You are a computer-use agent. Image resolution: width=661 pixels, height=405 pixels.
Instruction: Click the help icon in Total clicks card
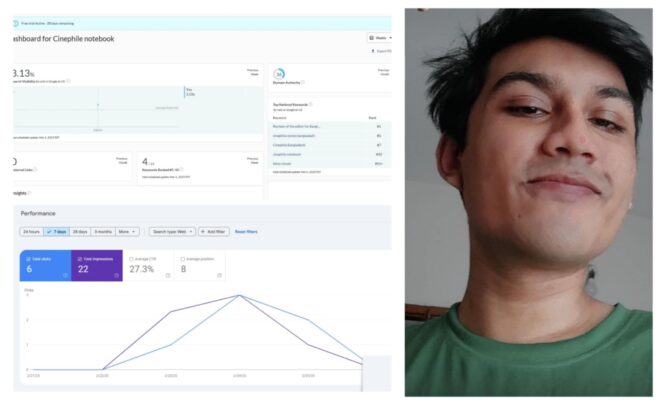[x=65, y=275]
